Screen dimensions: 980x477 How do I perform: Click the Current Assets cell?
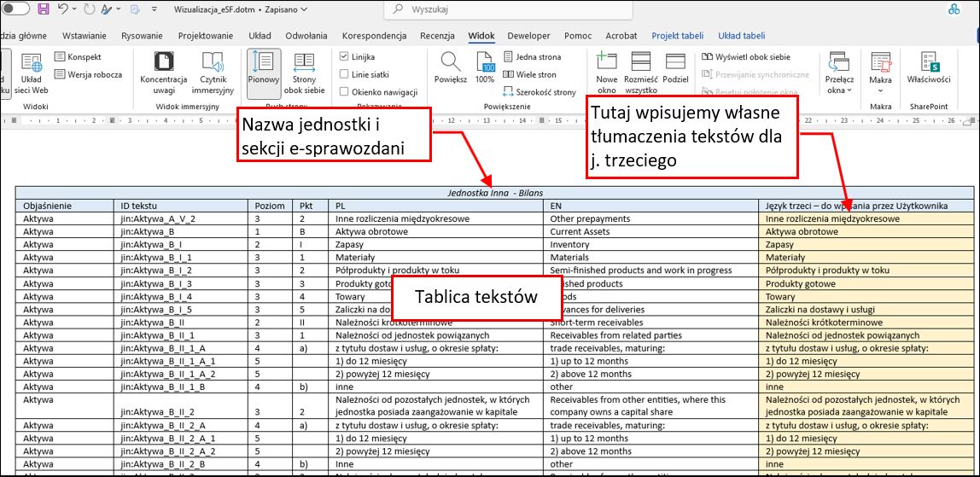click(x=650, y=231)
